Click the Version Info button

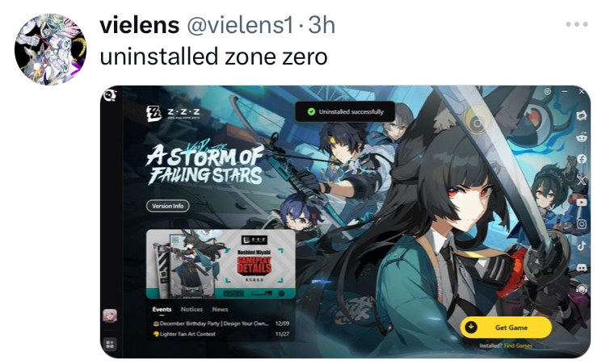click(168, 206)
